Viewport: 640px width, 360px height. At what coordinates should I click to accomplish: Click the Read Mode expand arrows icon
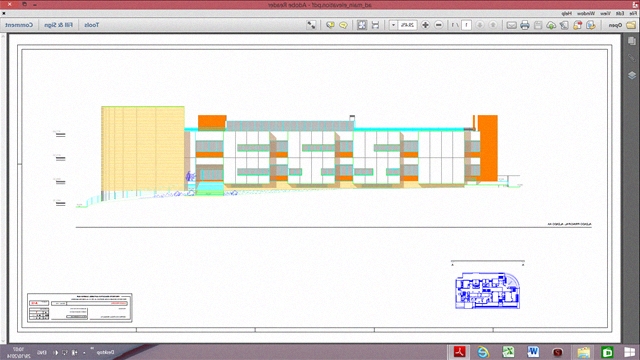pos(311,25)
